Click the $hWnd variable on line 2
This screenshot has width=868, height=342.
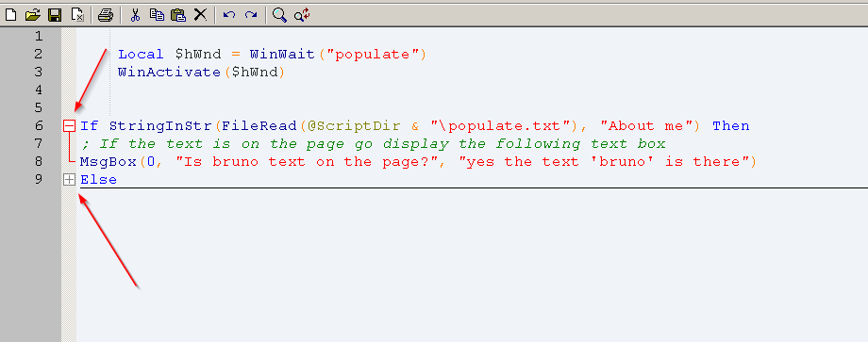(198, 54)
